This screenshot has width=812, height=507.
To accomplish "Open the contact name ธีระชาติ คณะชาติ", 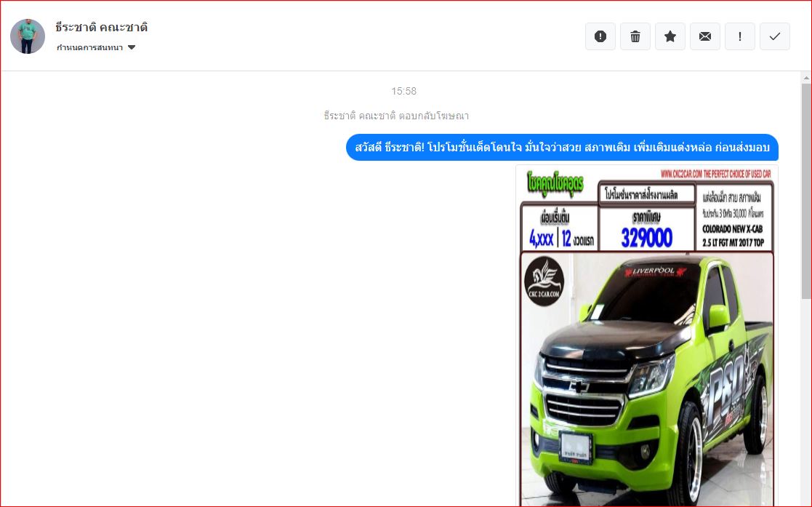I will [102, 27].
